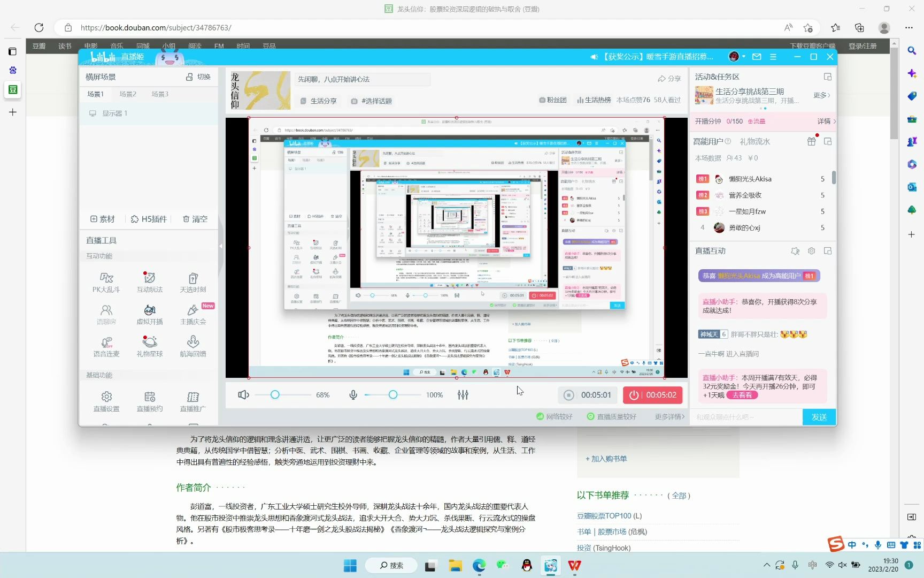Pop out the 活动&任务区 panel
Viewport: 924px width, 578px height.
coord(828,77)
